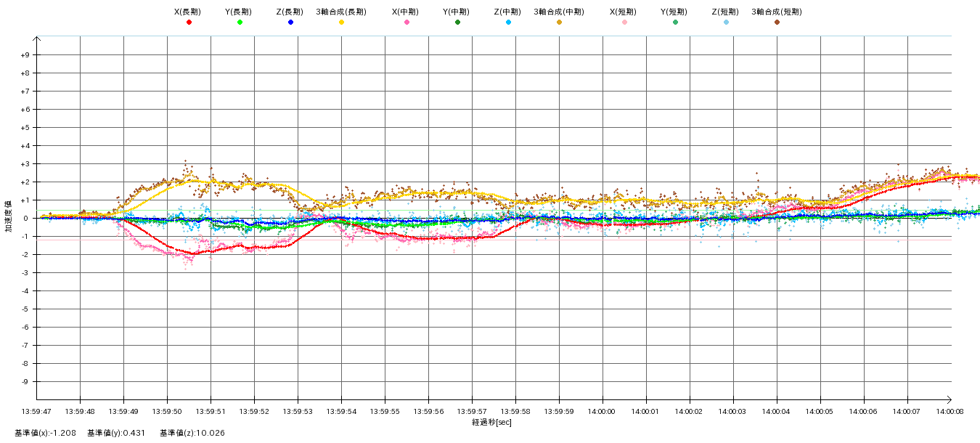Click the orange 3軸合成(中期) legend marker
Viewport: 980px width, 443px height.
point(559,23)
